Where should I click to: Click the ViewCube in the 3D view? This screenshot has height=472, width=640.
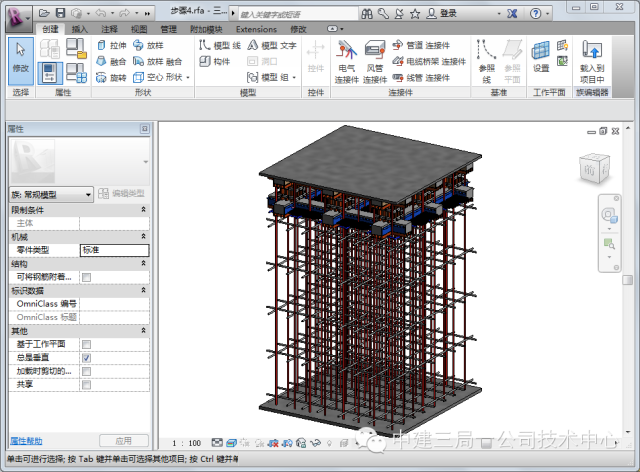pos(593,169)
